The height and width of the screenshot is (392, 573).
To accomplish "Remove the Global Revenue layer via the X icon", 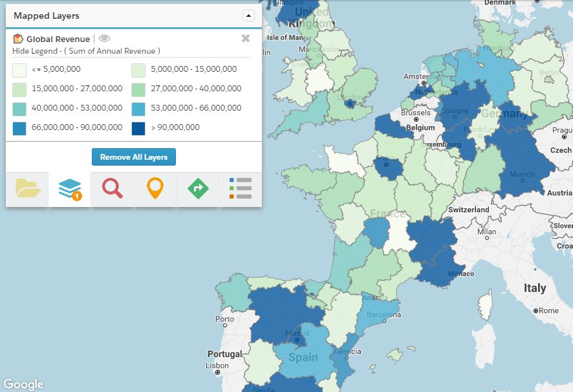I will pos(245,38).
